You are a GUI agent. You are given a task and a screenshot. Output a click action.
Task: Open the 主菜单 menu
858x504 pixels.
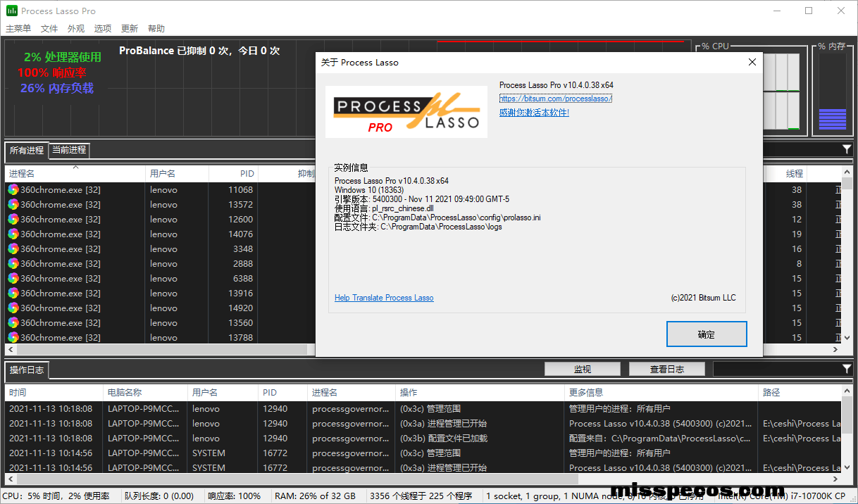[x=18, y=29]
